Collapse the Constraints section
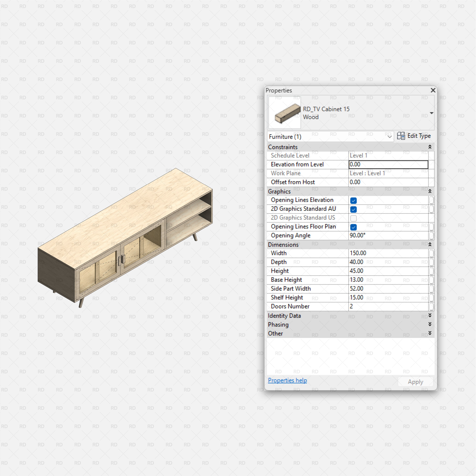 [430, 147]
